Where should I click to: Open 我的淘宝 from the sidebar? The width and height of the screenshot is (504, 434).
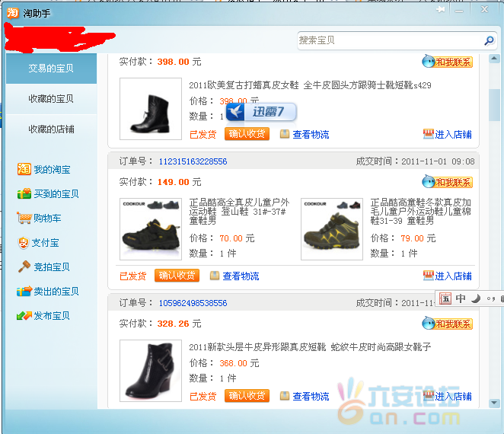pos(50,170)
